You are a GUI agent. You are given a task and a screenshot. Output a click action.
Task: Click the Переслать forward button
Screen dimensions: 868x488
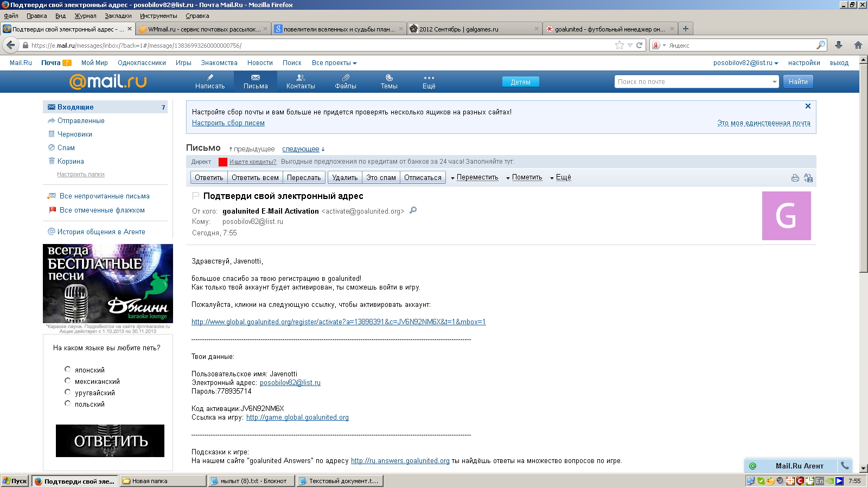tap(304, 177)
